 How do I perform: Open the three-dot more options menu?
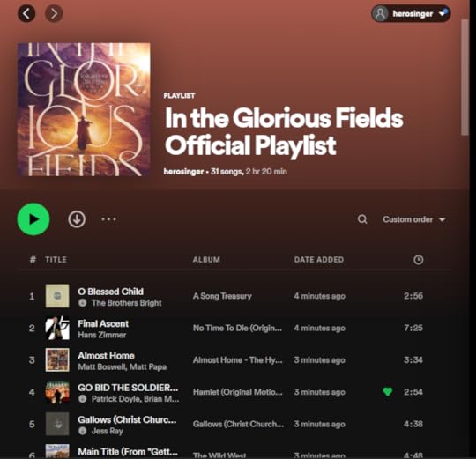108,219
